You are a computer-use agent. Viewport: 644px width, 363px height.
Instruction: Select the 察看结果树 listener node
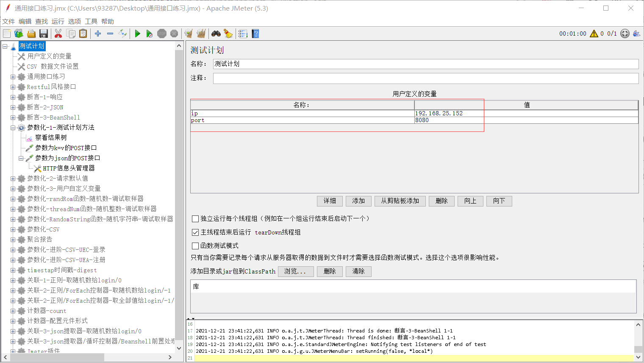click(51, 138)
